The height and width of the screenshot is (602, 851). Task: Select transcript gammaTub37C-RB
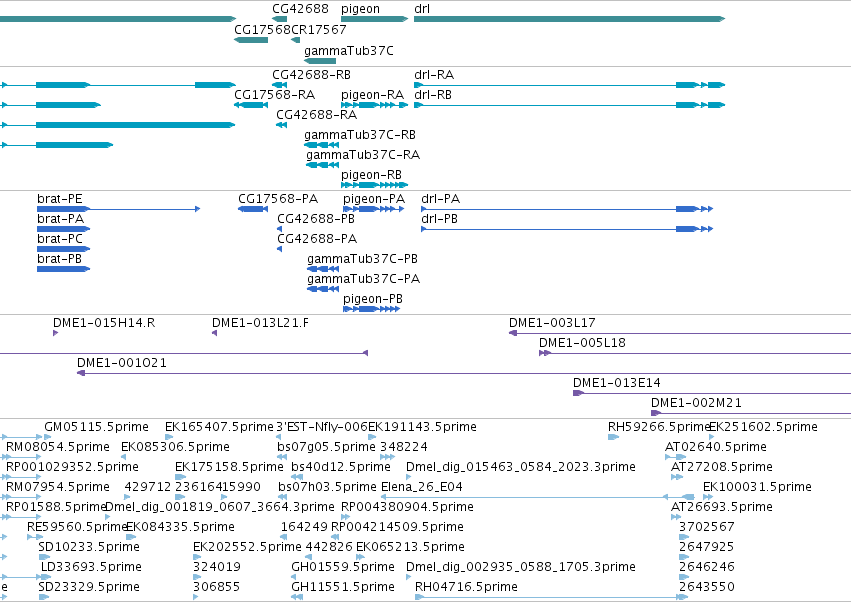[360, 135]
